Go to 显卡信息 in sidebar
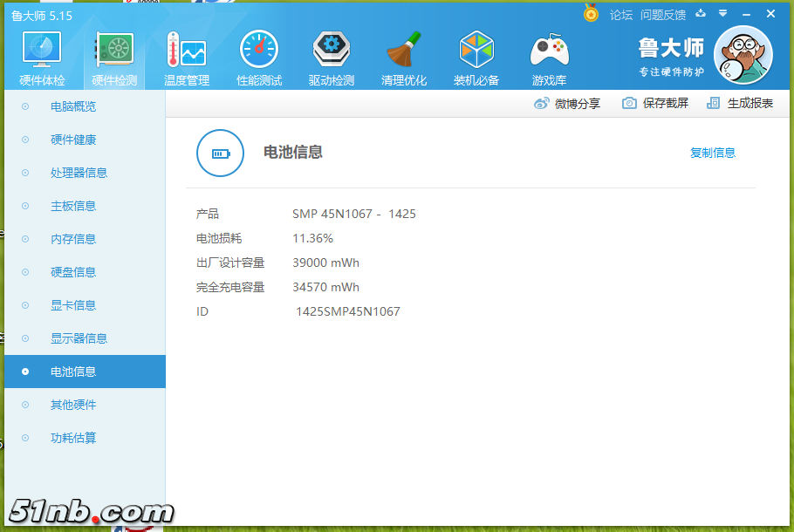The height and width of the screenshot is (532, 794). coord(73,305)
